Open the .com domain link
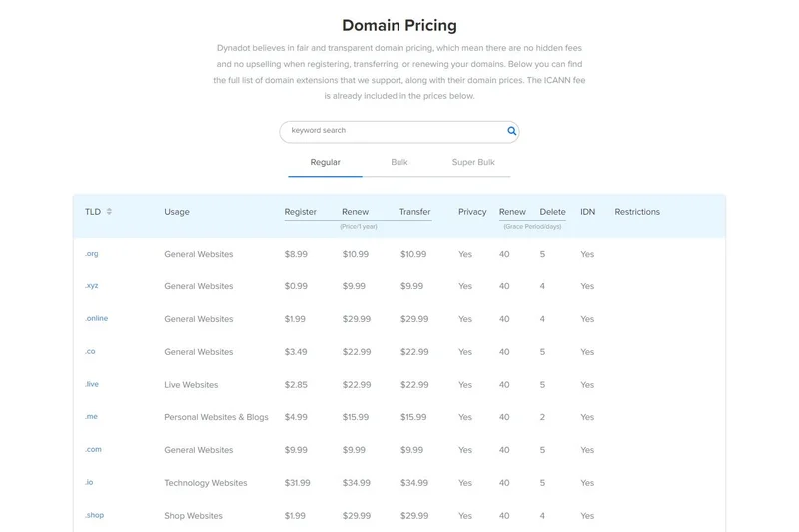799x532 pixels. 93,450
